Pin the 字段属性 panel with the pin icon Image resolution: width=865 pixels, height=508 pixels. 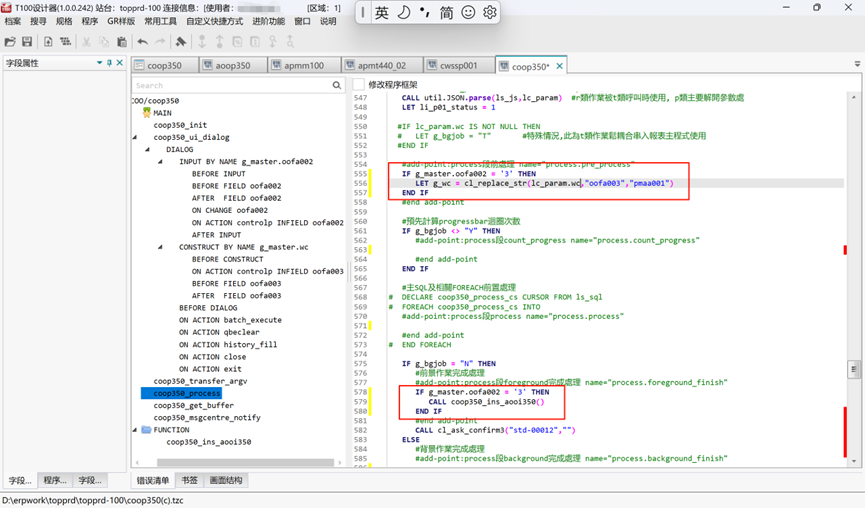coord(109,63)
